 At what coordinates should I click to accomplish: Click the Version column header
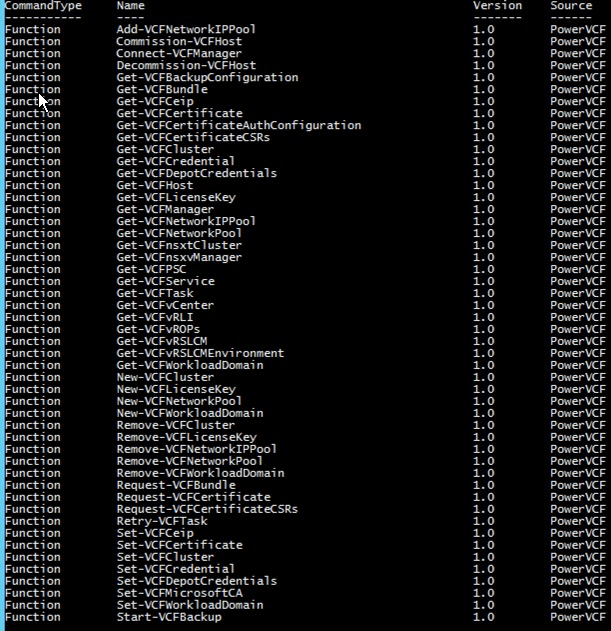click(x=497, y=6)
